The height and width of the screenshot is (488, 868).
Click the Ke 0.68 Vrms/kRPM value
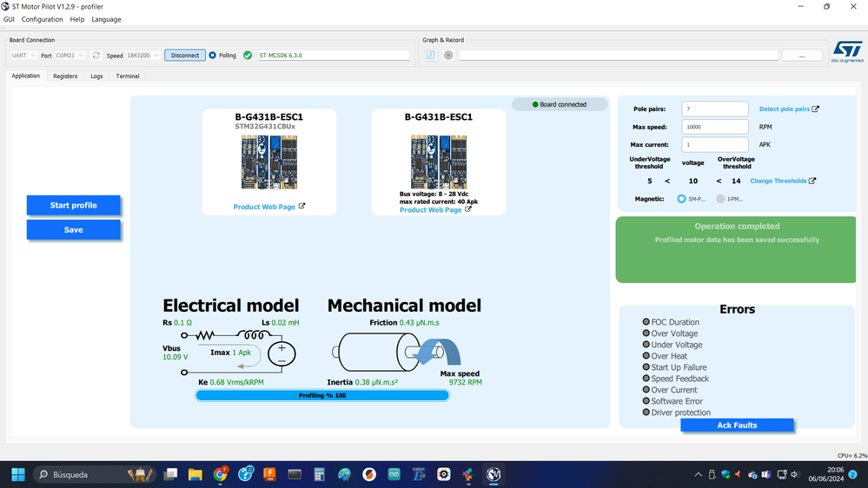click(x=236, y=382)
